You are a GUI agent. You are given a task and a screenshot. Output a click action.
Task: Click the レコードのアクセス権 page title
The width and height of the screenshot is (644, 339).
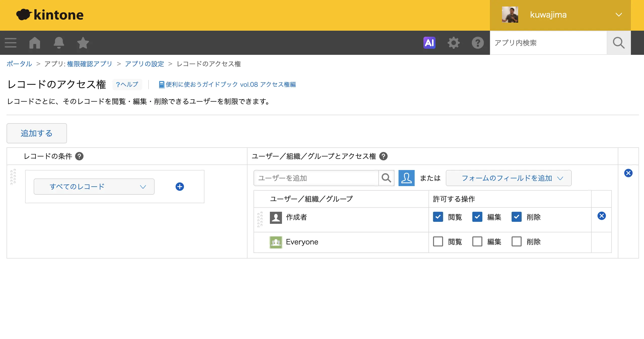[x=57, y=84]
